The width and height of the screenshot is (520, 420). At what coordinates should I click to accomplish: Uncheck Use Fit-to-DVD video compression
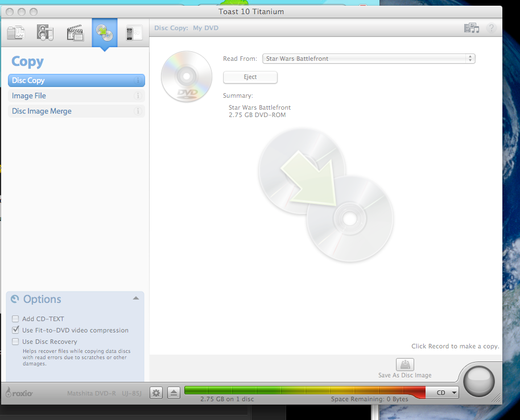[15, 330]
